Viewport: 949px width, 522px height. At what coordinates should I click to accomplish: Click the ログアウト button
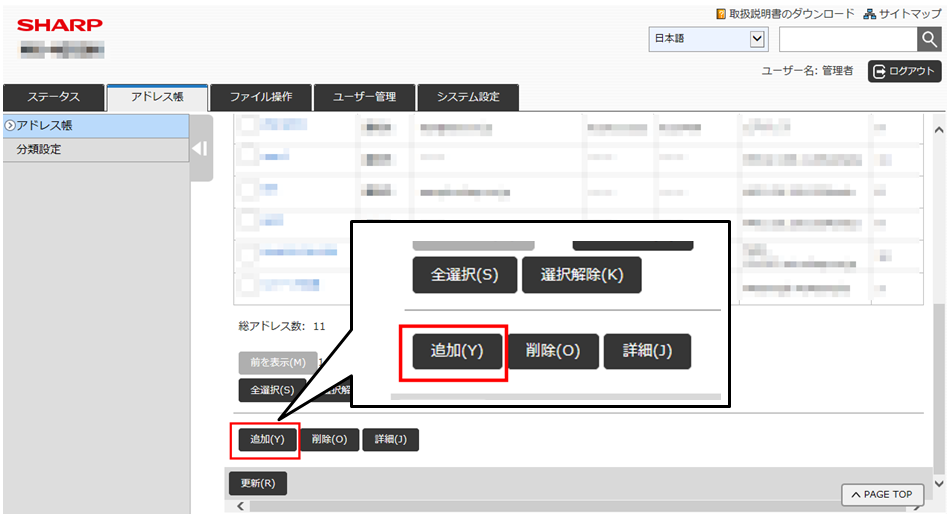pos(904,71)
